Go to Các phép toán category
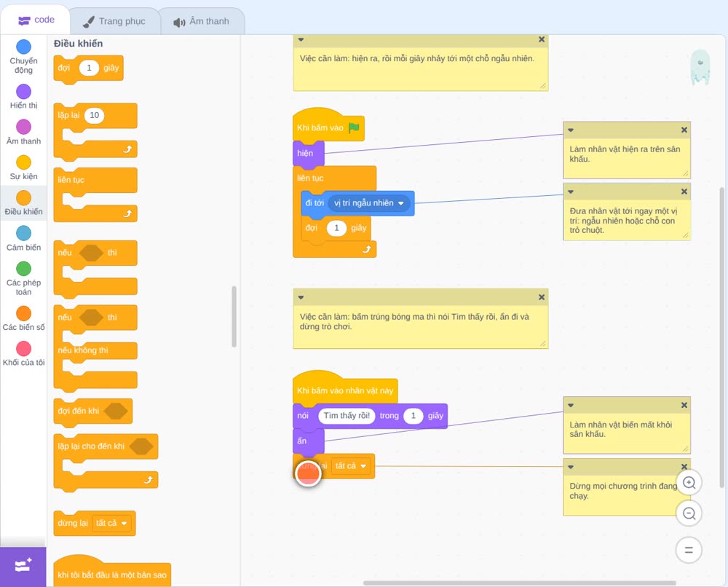The image size is (728, 587). (x=23, y=279)
